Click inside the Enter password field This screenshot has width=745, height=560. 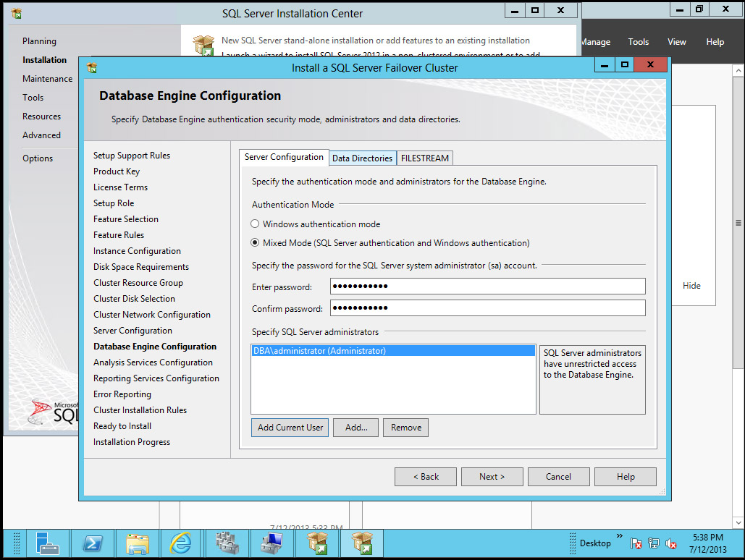(x=487, y=286)
